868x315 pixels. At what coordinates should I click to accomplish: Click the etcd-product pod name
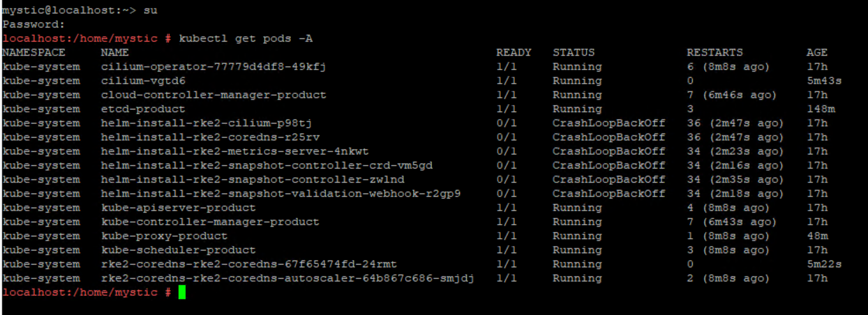(143, 109)
